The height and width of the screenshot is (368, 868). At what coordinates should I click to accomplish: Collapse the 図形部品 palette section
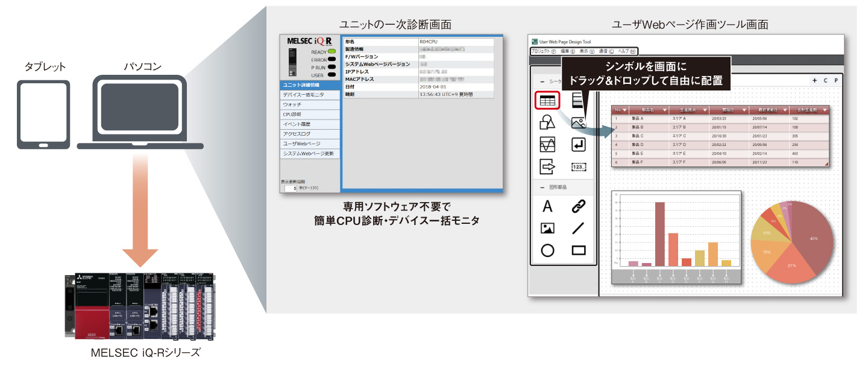click(x=542, y=187)
